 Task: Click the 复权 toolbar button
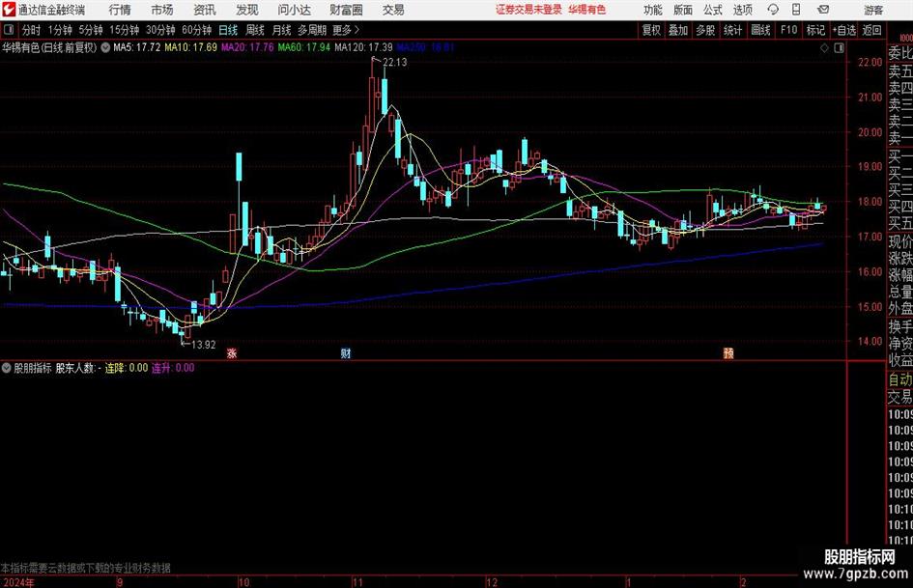651,30
